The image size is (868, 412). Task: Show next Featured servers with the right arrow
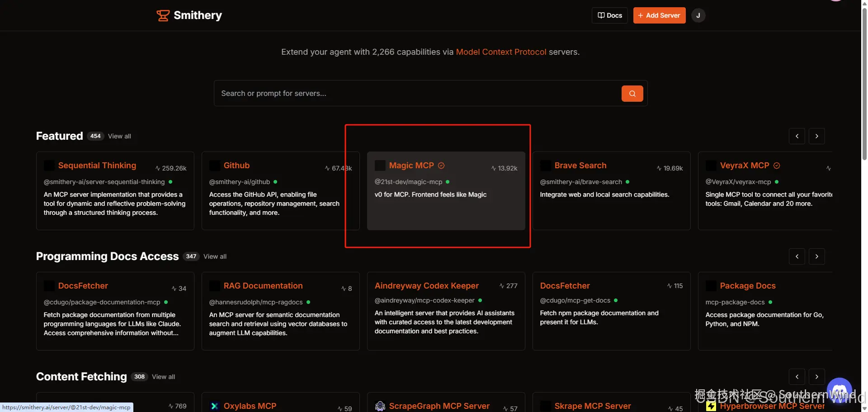(x=816, y=136)
